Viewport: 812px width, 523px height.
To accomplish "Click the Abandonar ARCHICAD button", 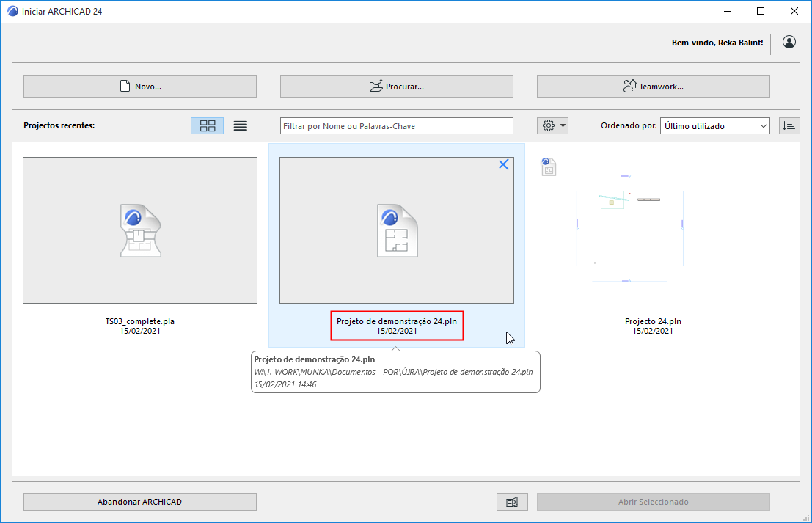I will 140,502.
